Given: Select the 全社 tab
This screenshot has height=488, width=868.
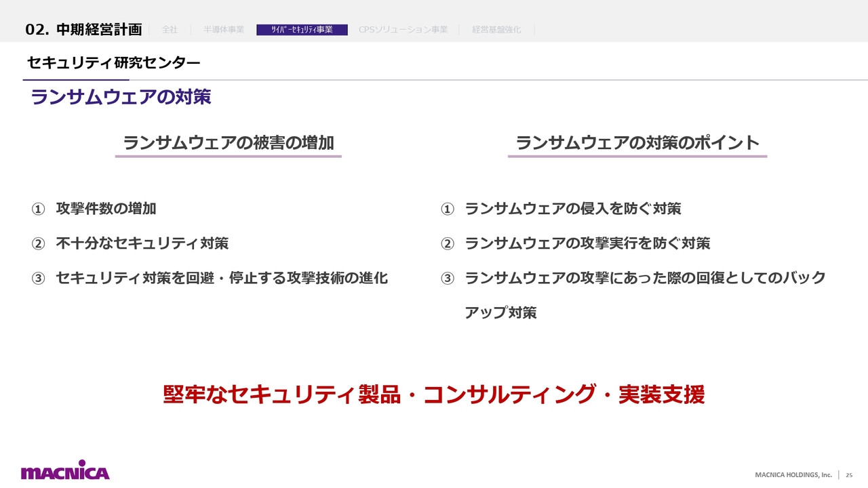Looking at the screenshot, I should coord(170,30).
